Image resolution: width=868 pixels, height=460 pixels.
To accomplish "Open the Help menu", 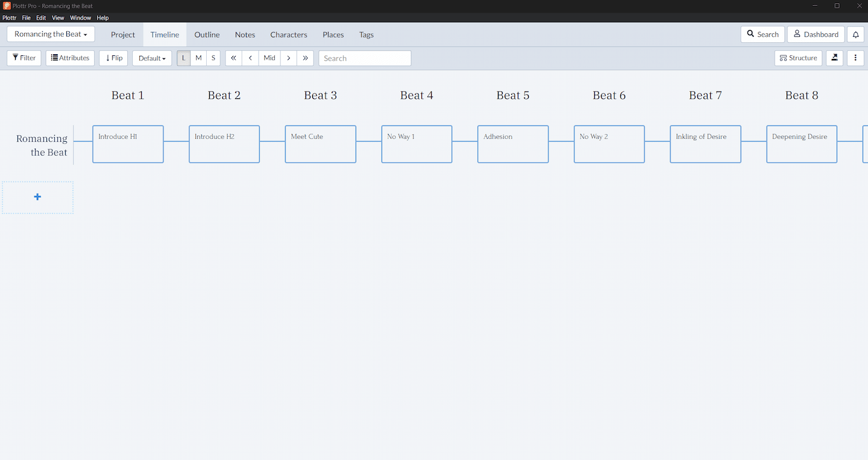I will click(x=102, y=18).
